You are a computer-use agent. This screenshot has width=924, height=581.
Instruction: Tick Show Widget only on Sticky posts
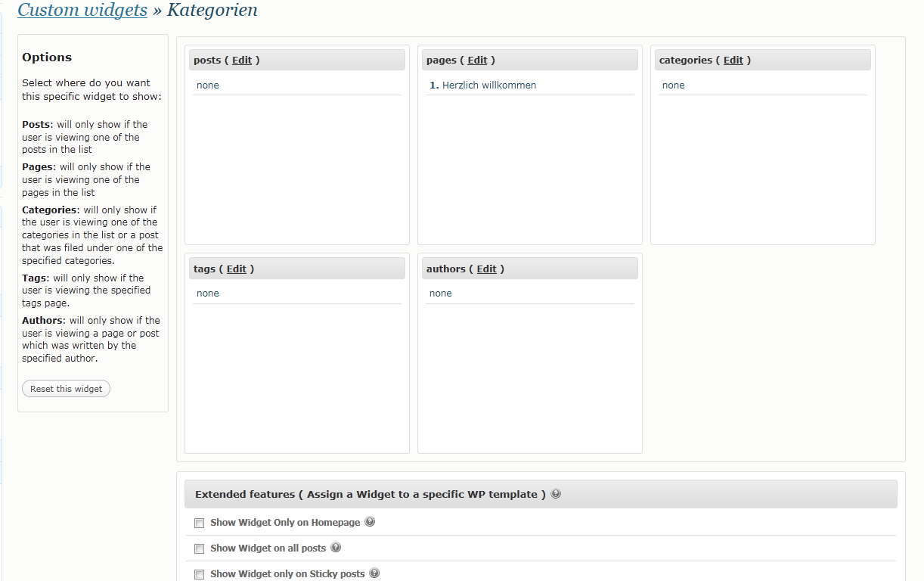pyautogui.click(x=200, y=574)
